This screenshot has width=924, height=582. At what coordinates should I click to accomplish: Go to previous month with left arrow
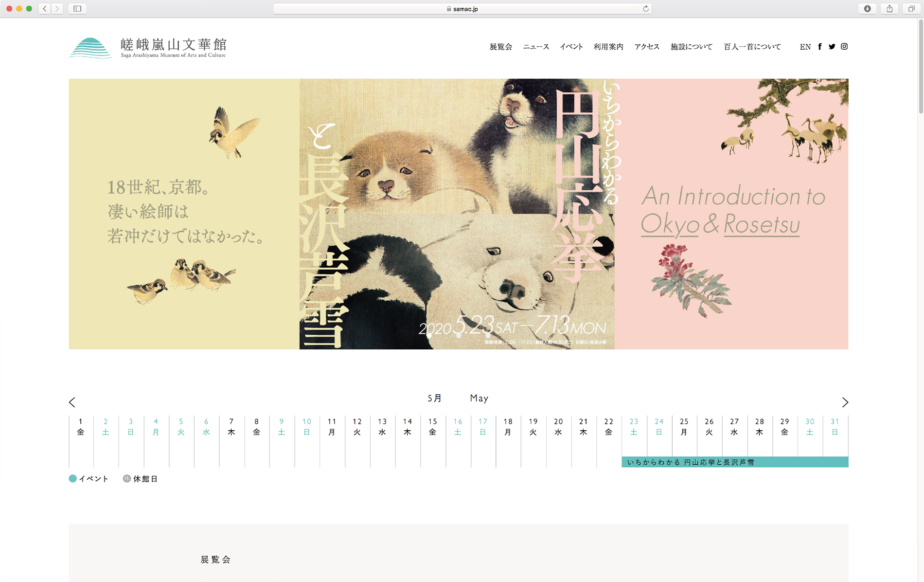click(x=72, y=402)
